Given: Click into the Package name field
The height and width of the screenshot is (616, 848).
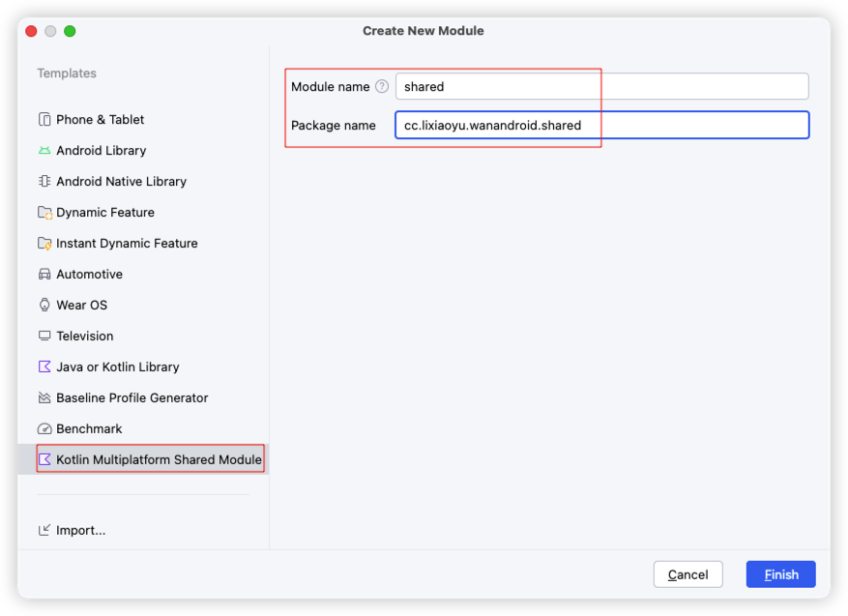Looking at the screenshot, I should 601,126.
